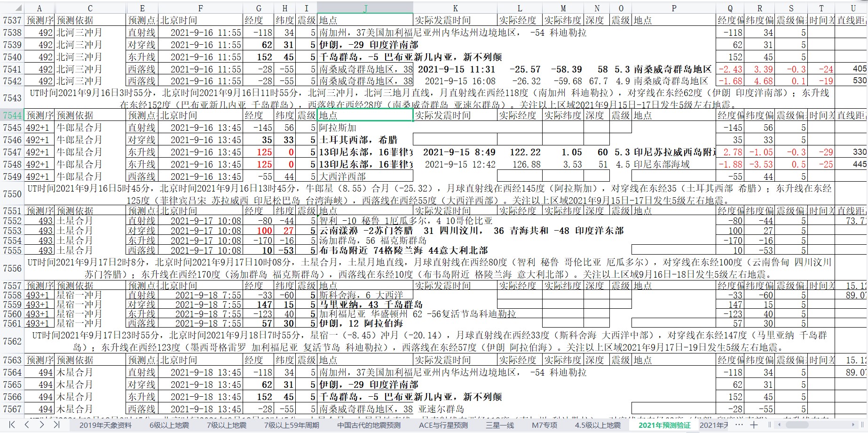
Task: Select row header 7543
Action: pyautogui.click(x=12, y=98)
